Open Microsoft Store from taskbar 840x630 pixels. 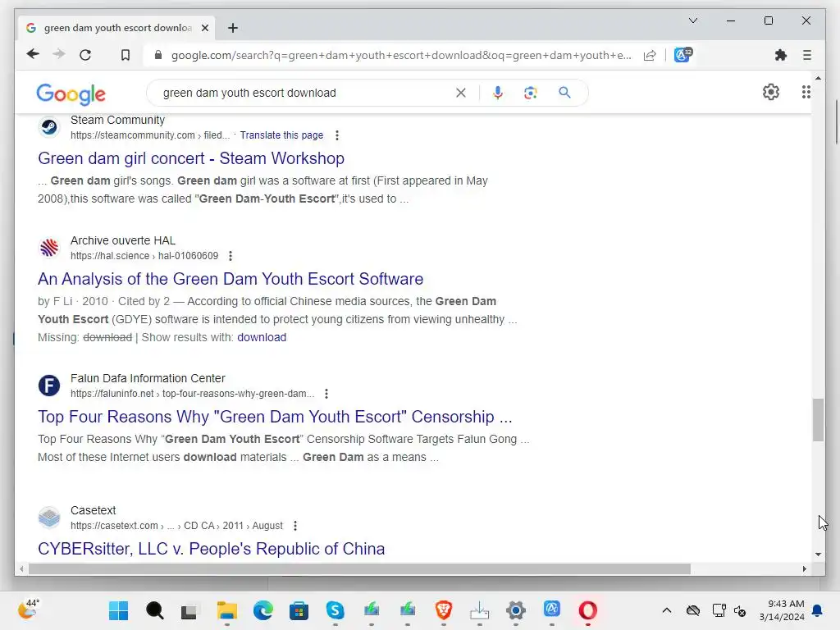(x=299, y=610)
